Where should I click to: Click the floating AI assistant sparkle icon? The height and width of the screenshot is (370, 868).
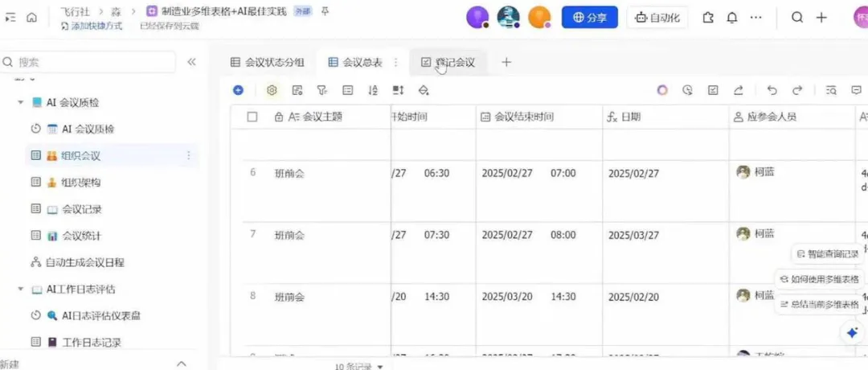pyautogui.click(x=851, y=332)
